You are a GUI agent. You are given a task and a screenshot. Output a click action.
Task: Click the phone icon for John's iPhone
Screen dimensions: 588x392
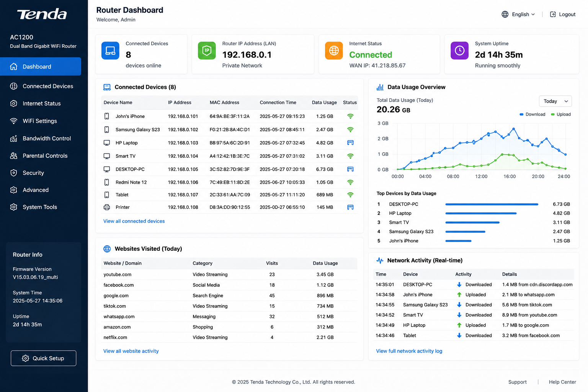click(107, 116)
